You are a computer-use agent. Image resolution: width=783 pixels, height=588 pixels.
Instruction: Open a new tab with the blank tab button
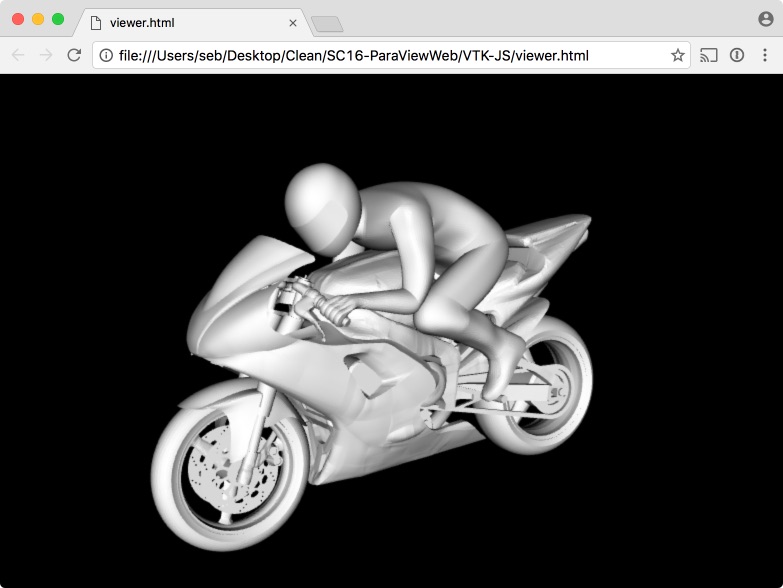[x=327, y=24]
